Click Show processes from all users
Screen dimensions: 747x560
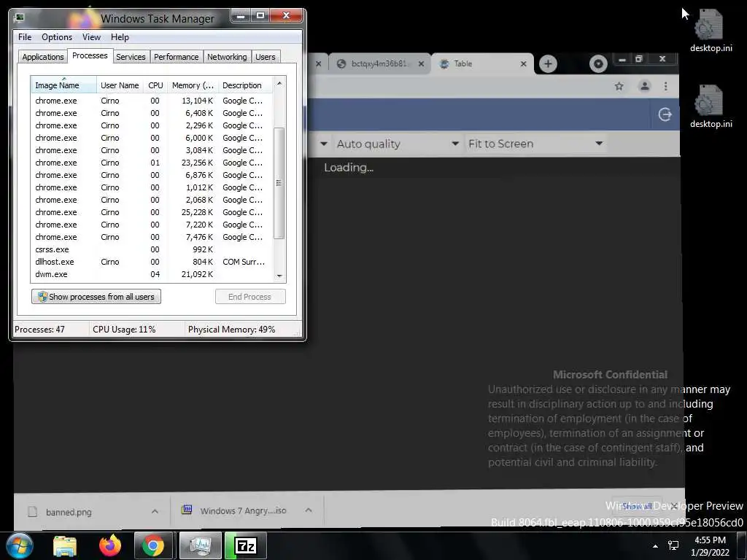point(96,297)
